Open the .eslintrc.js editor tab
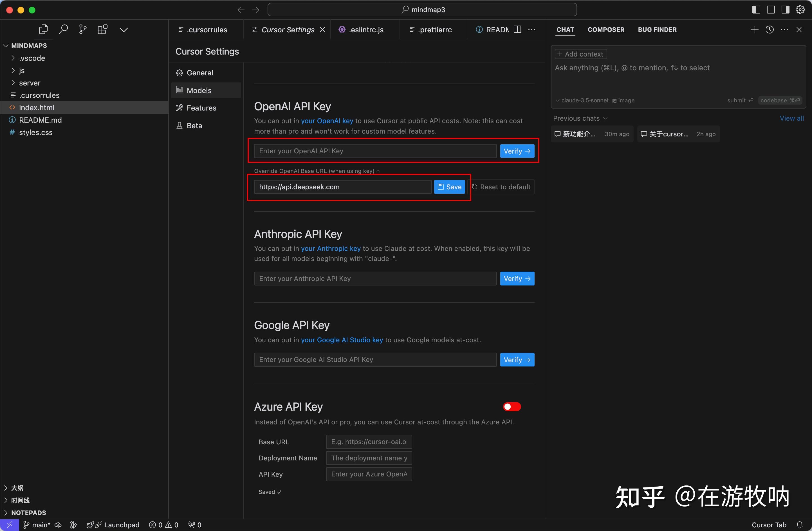Screen dimensions: 812x531 tap(365, 30)
